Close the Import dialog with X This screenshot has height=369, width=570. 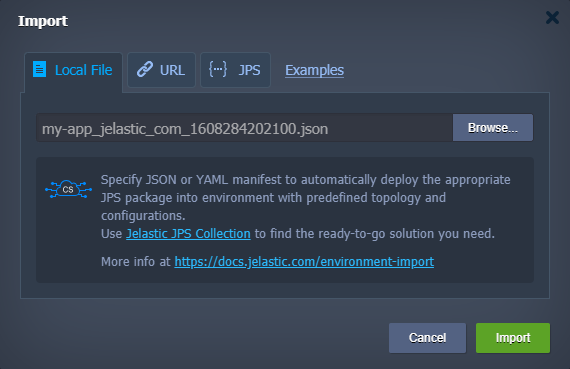[552, 17]
